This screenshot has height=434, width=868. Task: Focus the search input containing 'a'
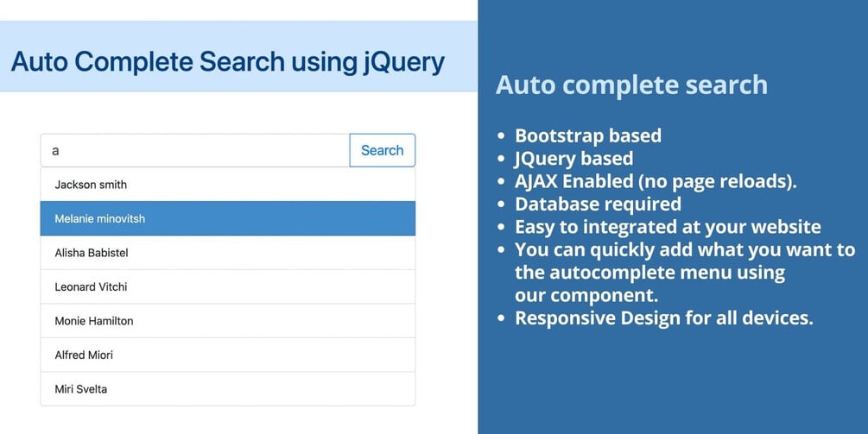click(195, 150)
